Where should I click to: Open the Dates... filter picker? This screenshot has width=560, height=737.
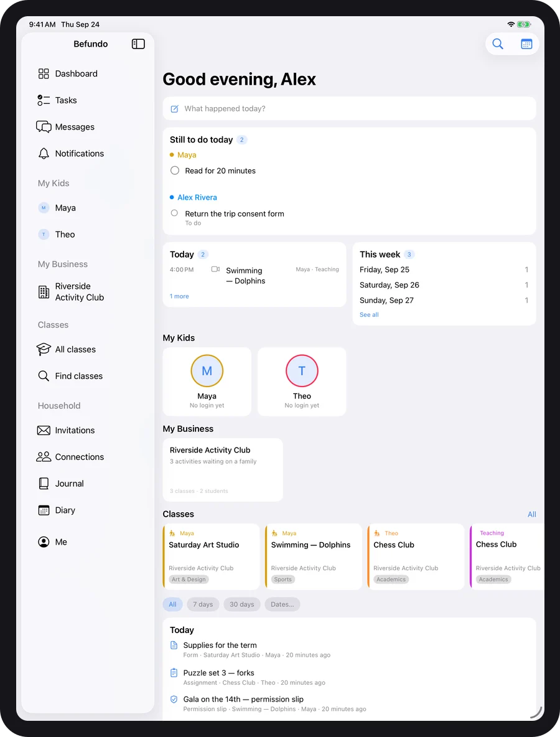click(x=282, y=604)
